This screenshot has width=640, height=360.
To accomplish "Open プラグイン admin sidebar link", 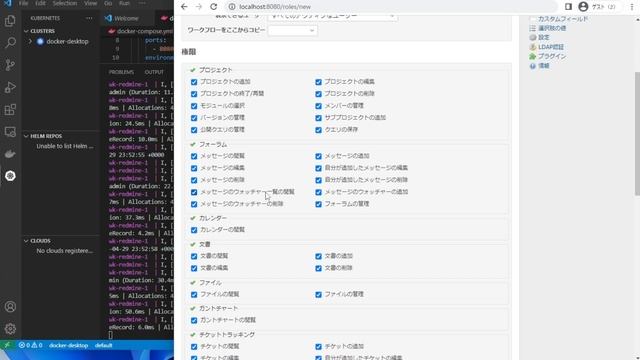I will click(x=552, y=56).
